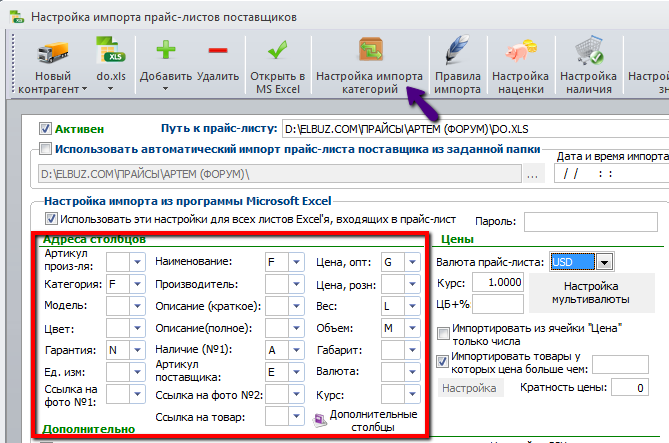Open the Валюта прайс-листа USD dropdown
Image resolution: width=669 pixels, height=443 pixels.
(x=605, y=262)
